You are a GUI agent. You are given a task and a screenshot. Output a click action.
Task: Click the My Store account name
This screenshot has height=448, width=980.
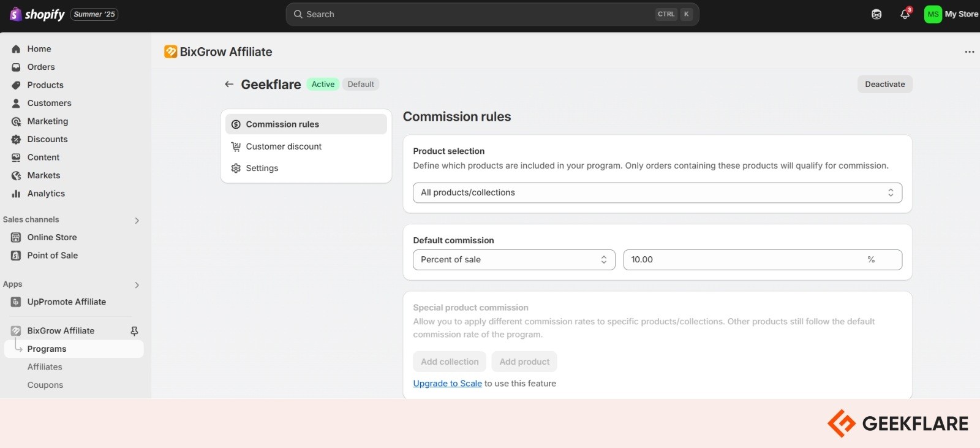click(x=961, y=14)
